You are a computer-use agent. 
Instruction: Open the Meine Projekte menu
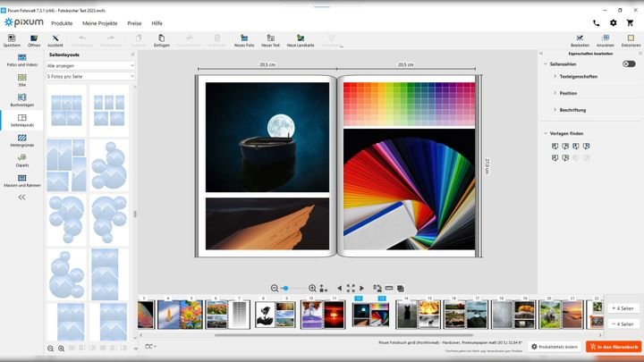[100, 22]
